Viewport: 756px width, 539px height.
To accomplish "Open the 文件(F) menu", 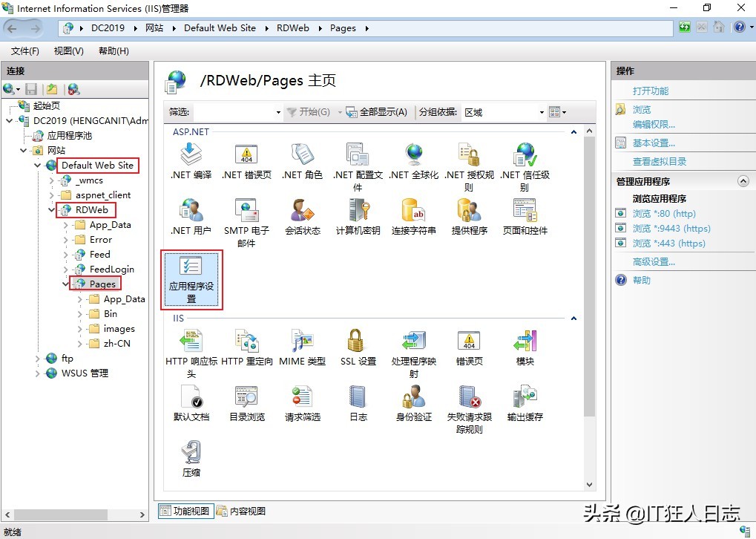I will (24, 51).
